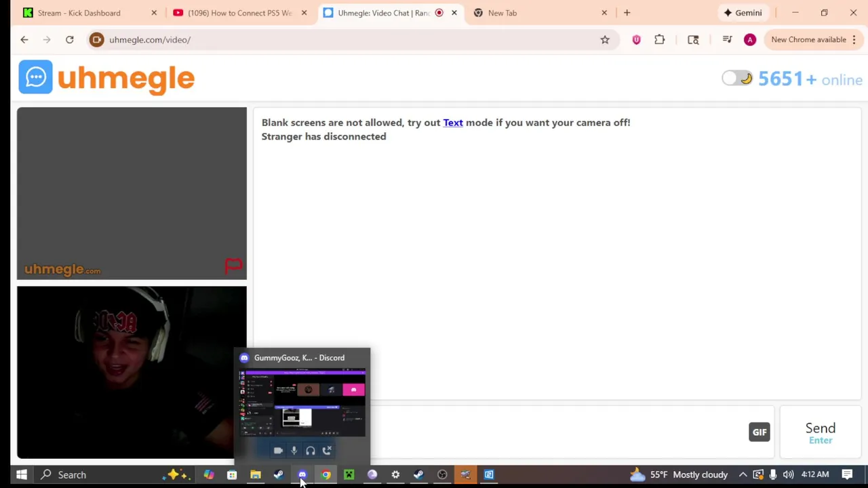Open the Google Lens search icon
Screen dimensions: 868x488
point(693,40)
